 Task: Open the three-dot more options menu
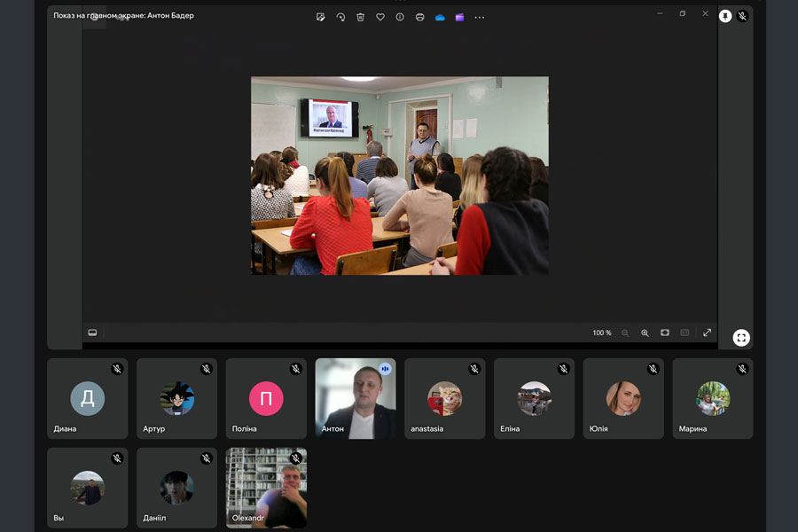(480, 17)
